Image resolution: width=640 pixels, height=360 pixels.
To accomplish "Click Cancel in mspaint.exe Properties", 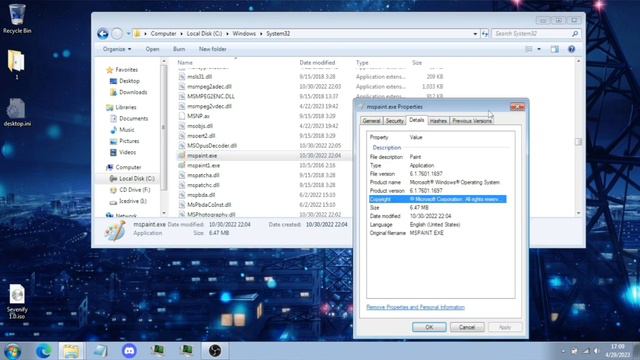I will pyautogui.click(x=467, y=327).
